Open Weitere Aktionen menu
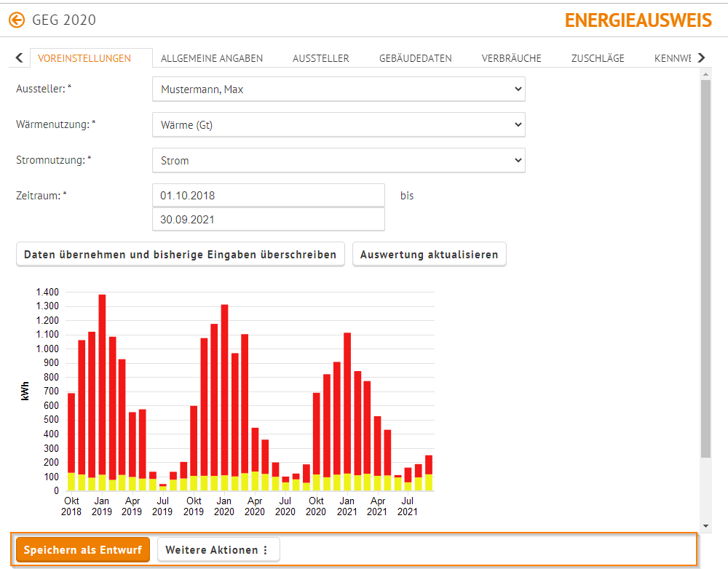Viewport: 728px width, 569px height. coord(218,550)
